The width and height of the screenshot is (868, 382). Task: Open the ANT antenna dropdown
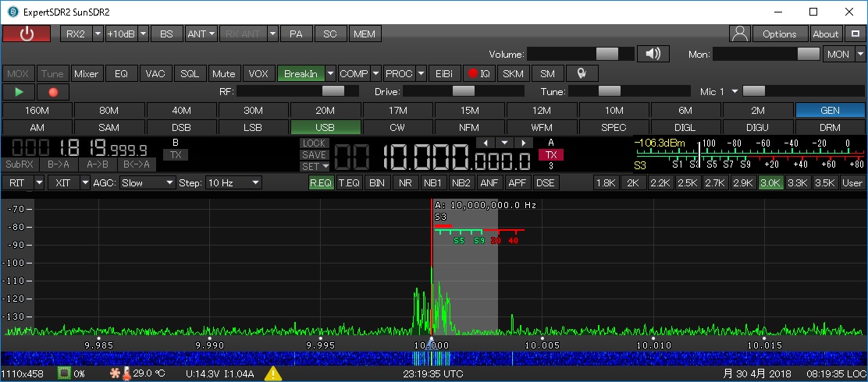(x=201, y=34)
